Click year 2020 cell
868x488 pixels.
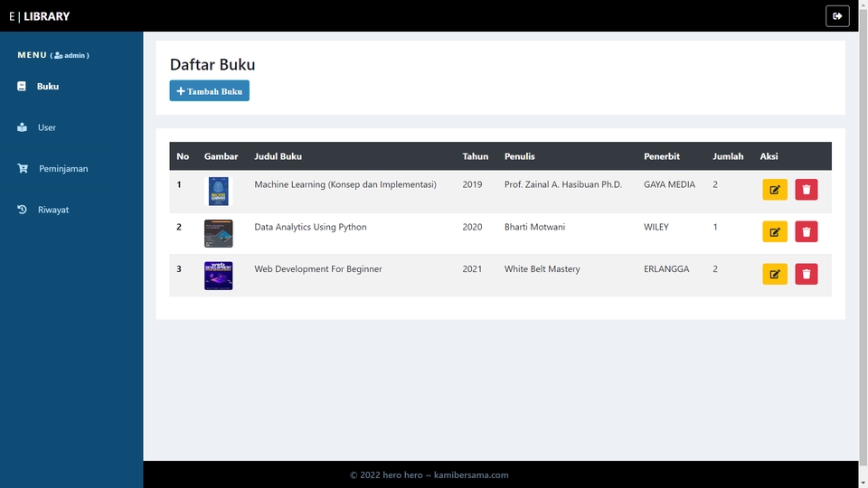(472, 227)
